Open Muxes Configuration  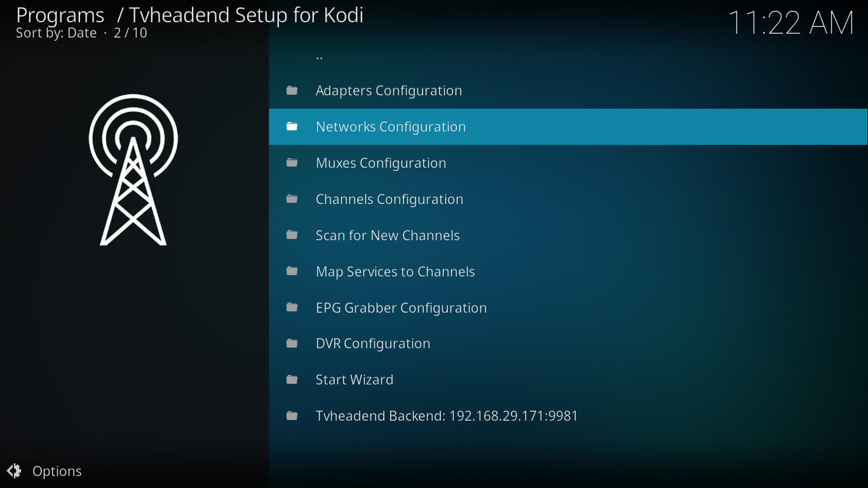[x=381, y=163]
